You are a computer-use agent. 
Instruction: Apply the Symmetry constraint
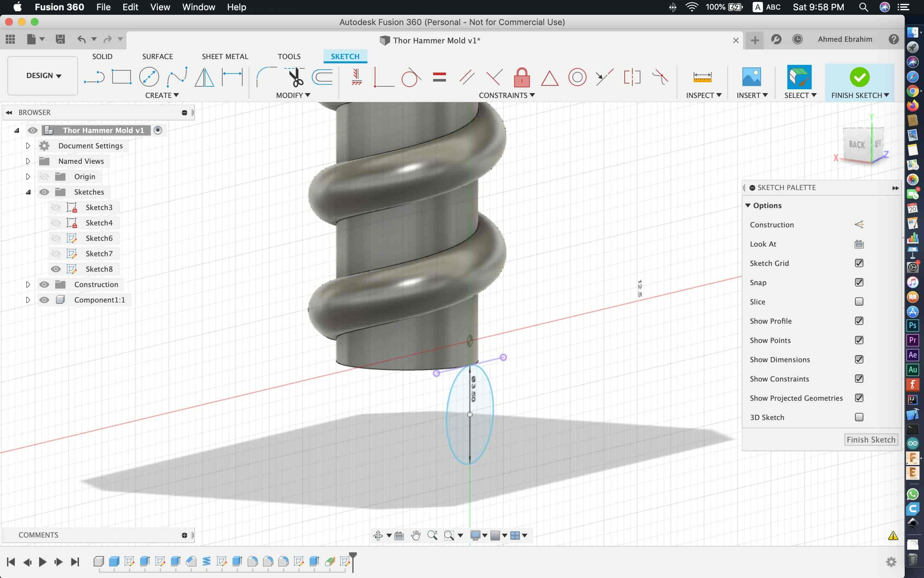pos(632,77)
